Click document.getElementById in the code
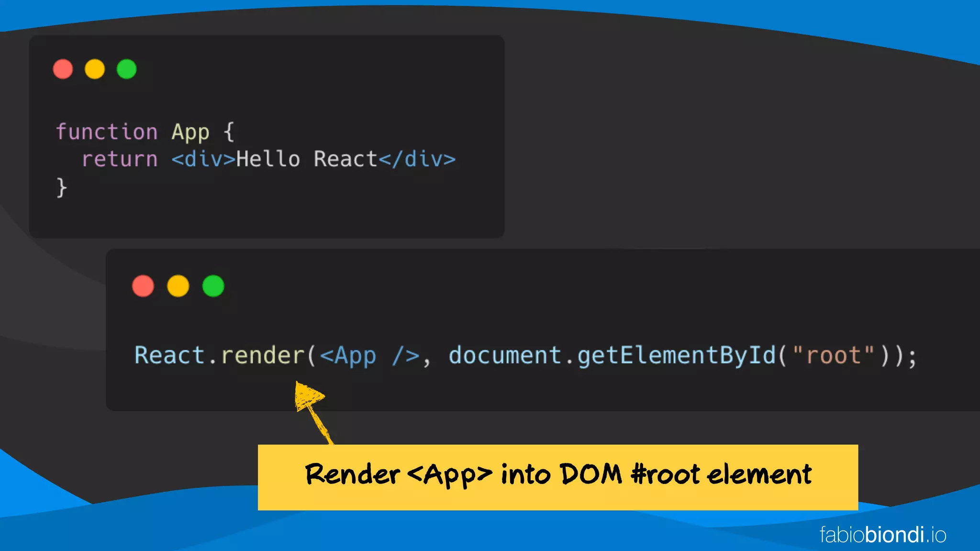This screenshot has width=980, height=551. (x=612, y=356)
